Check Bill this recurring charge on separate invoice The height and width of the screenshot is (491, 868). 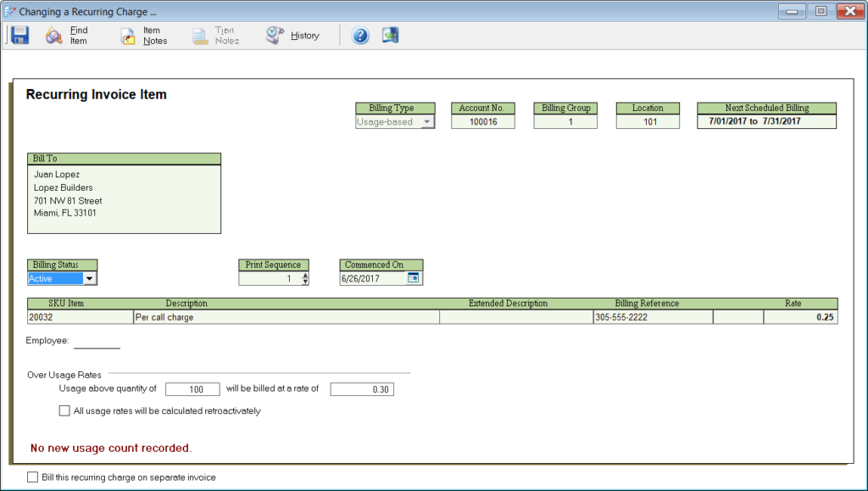click(33, 477)
